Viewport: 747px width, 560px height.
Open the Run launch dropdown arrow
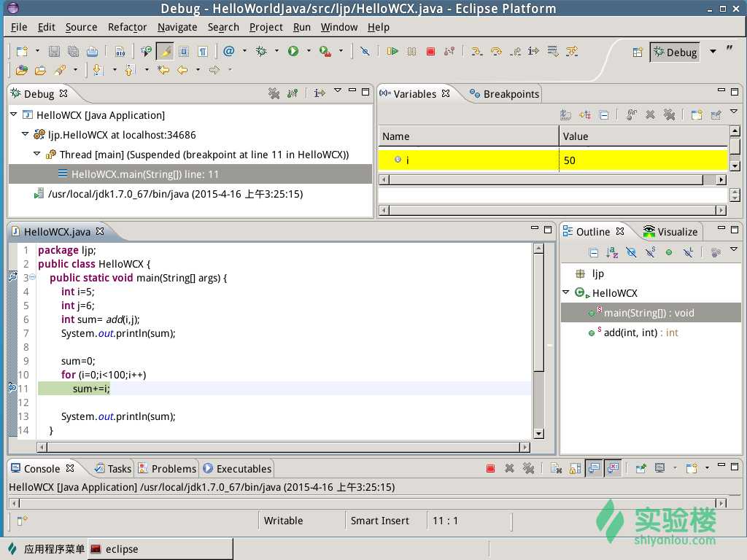click(x=309, y=51)
